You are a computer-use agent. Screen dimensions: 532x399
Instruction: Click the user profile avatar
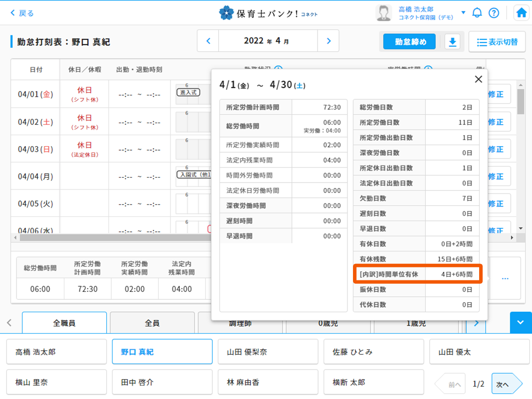pos(383,13)
